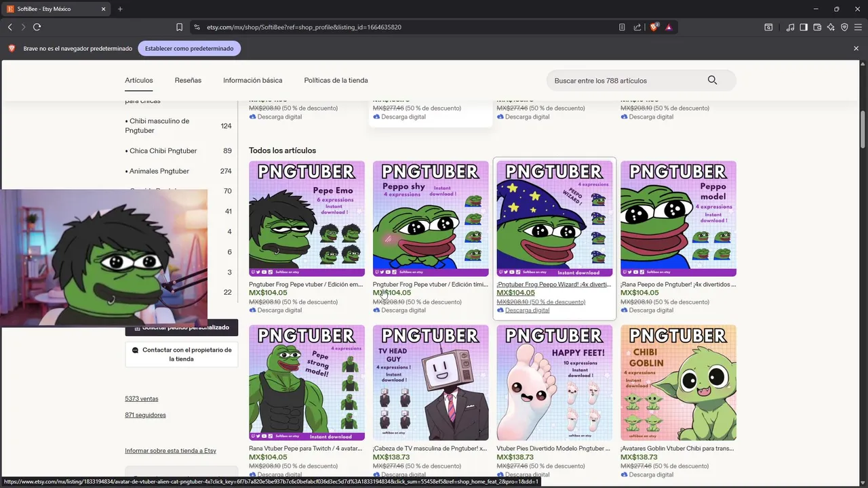
Task: Click Solicitar pedido personalizado button
Action: [x=182, y=327]
